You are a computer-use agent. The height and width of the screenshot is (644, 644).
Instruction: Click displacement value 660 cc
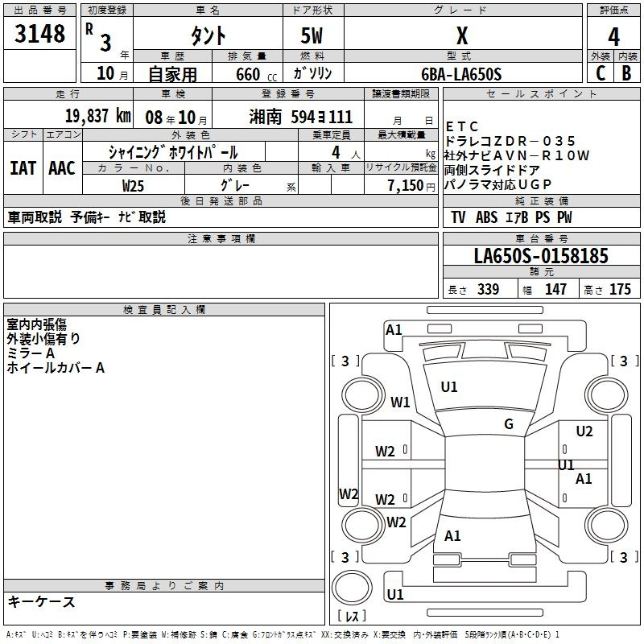256,74
